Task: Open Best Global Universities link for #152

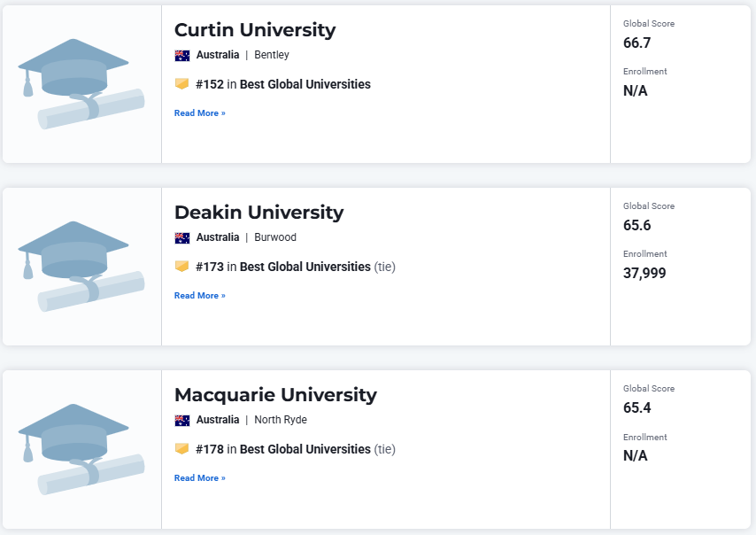Action: pos(305,85)
